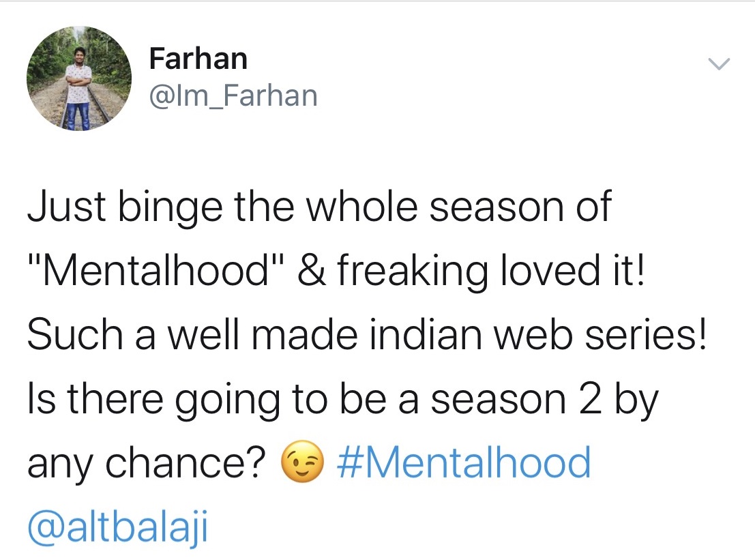The width and height of the screenshot is (755, 560).
Task: Click the ampersand in the tweet text
Action: point(311,270)
